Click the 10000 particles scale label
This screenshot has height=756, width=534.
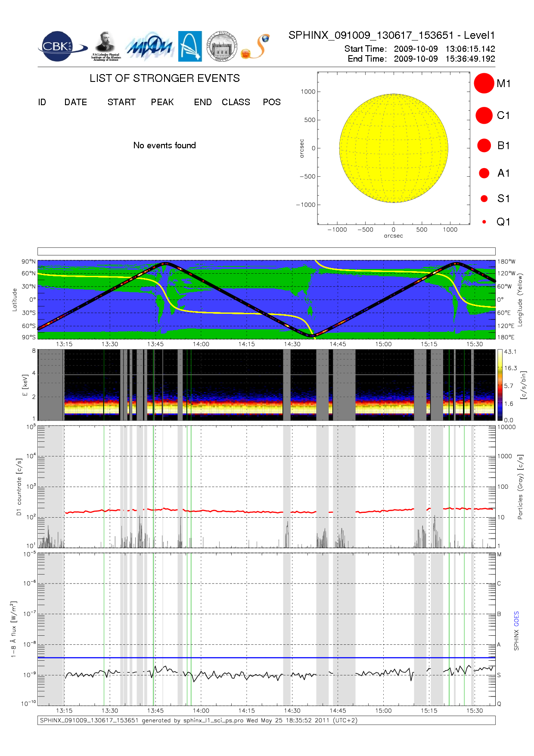506,427
